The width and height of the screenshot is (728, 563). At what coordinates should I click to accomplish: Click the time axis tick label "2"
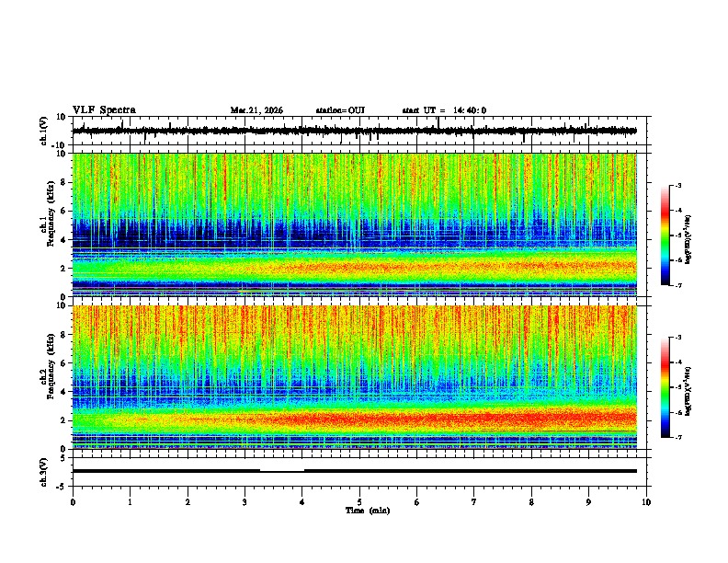pos(188,502)
